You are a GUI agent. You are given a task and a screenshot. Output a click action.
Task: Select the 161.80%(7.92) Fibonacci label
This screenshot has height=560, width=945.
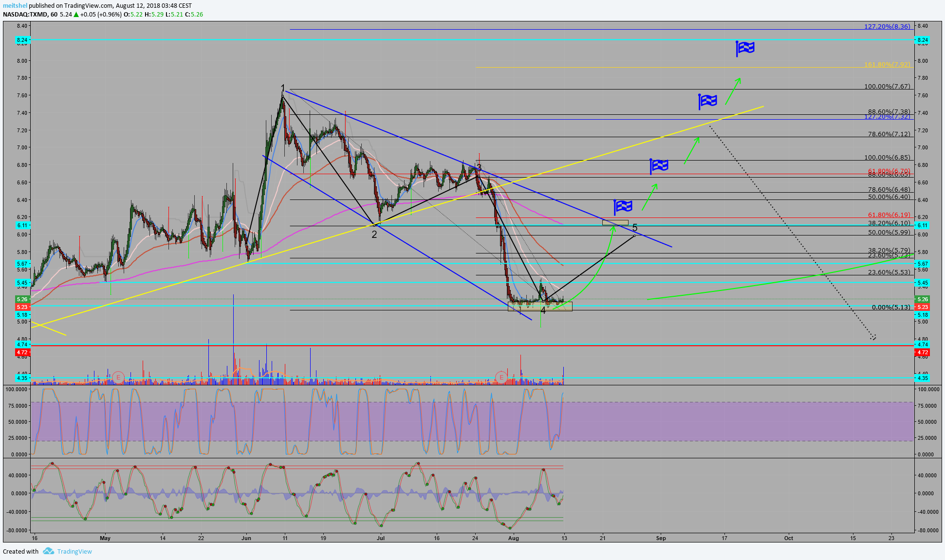[x=887, y=64]
